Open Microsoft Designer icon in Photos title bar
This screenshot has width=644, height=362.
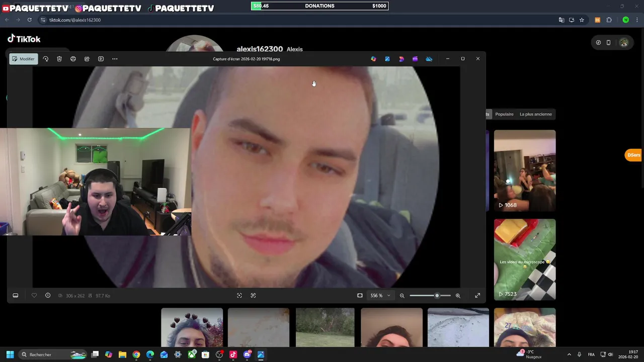373,59
